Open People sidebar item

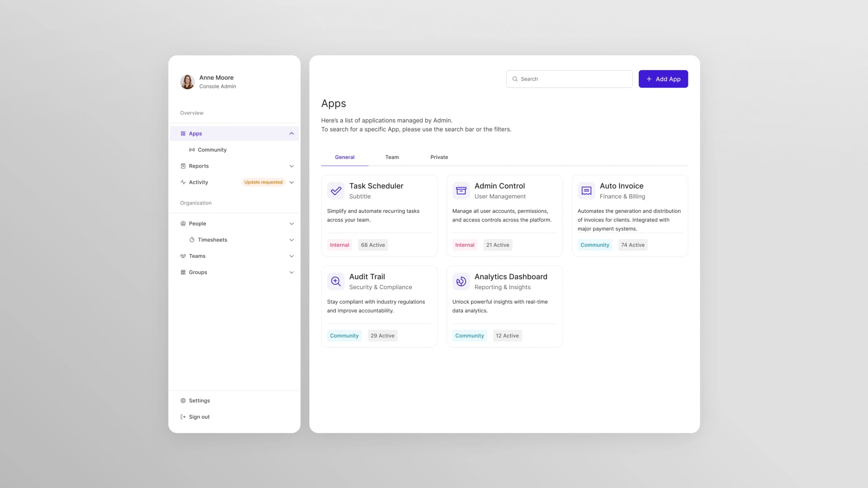[x=234, y=224]
